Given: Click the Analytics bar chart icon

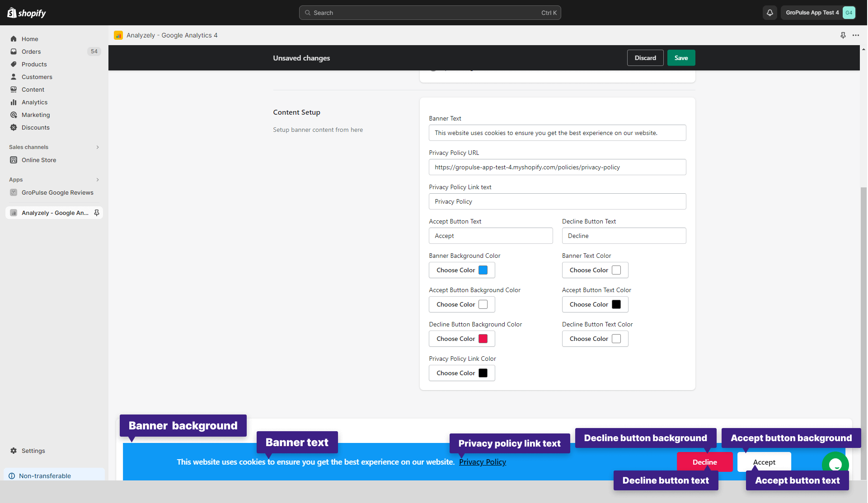Looking at the screenshot, I should [14, 102].
